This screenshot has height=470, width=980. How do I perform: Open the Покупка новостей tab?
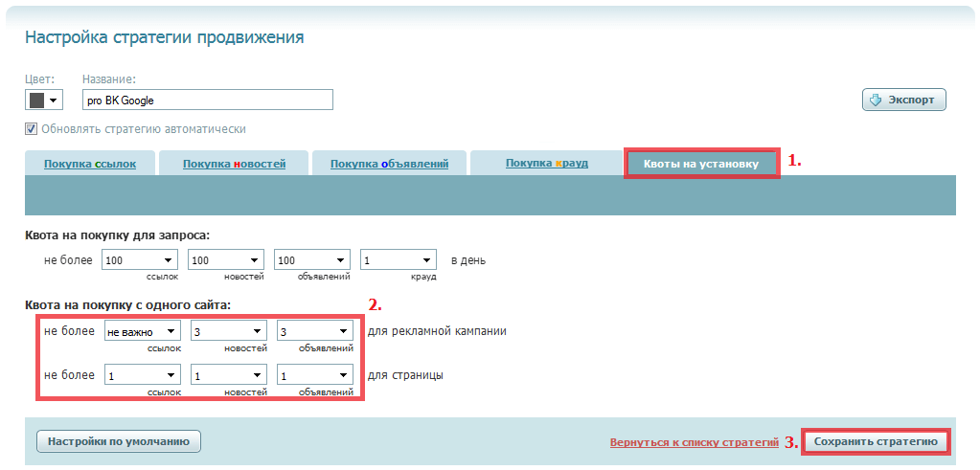tap(234, 165)
